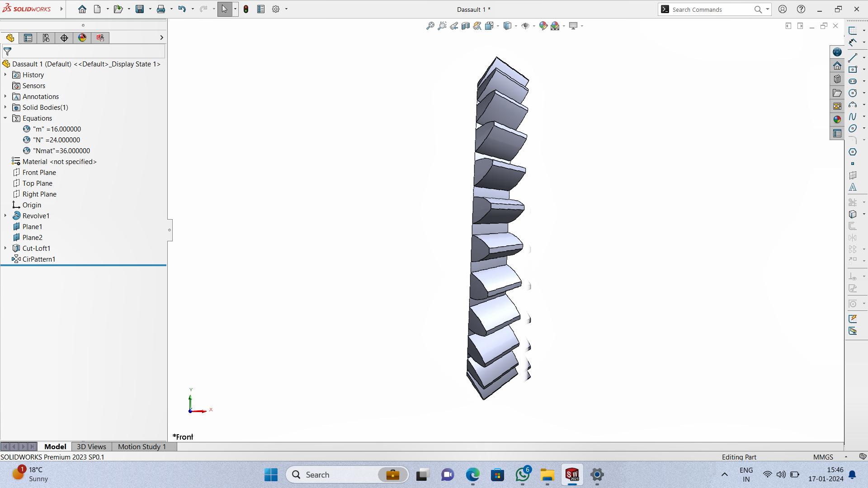Expand the Solid Bodies(1) tree node

point(5,107)
